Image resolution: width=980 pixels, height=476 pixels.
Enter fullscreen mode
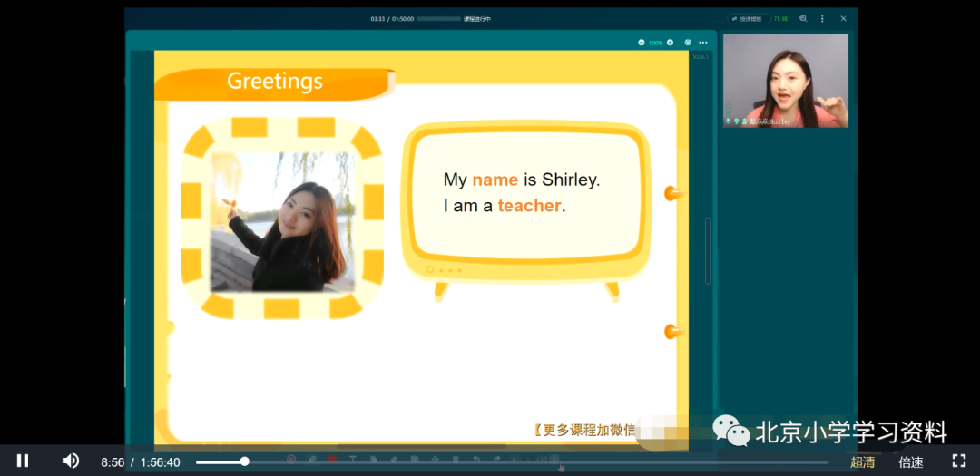point(959,461)
